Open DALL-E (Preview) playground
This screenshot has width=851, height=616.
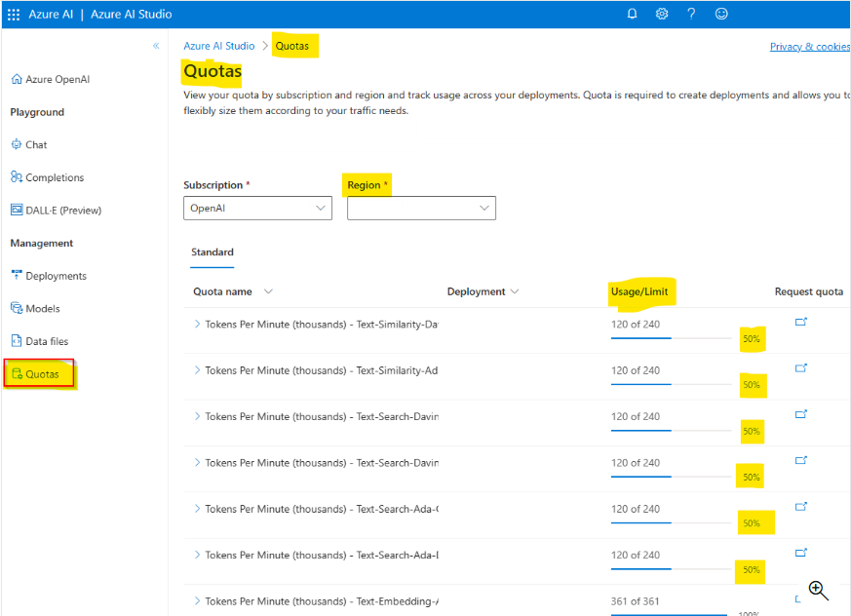[56, 210]
